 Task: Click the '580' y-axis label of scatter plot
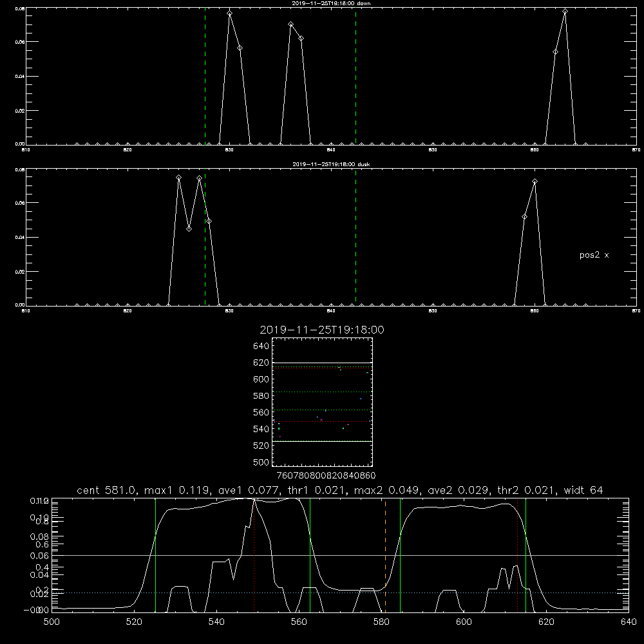click(261, 396)
